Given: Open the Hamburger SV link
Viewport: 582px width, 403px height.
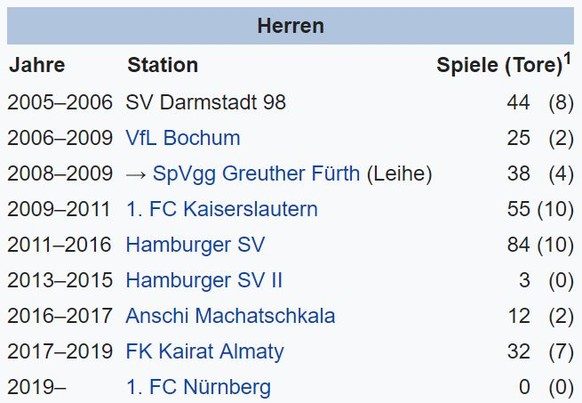Looking at the screenshot, I should pos(195,245).
